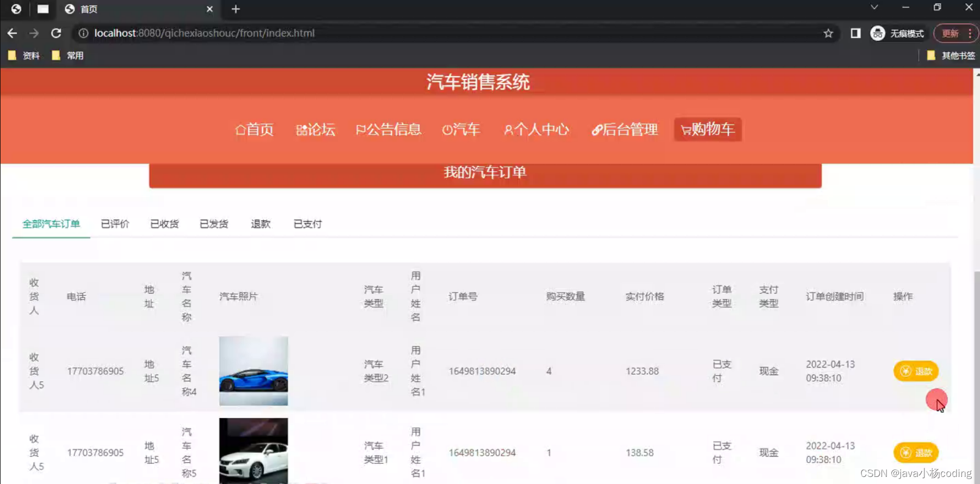This screenshot has width=980, height=484.
Task: View site information icon in address bar
Action: coord(83,33)
